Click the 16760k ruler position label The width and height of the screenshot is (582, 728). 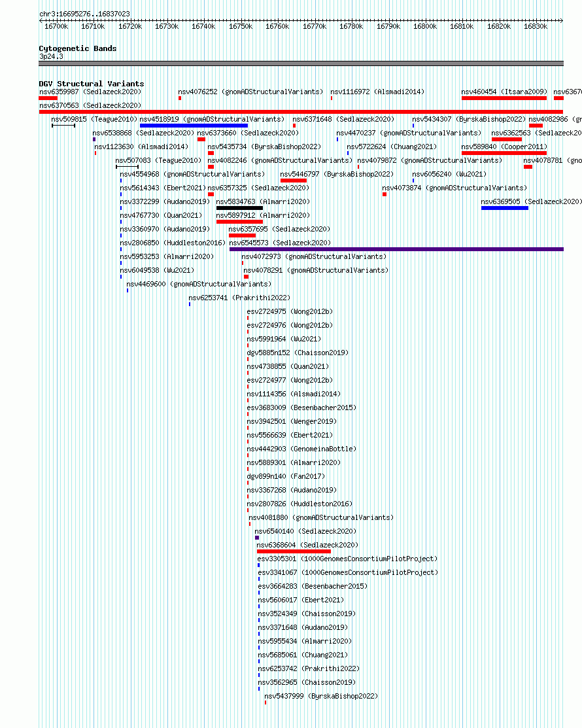(277, 26)
